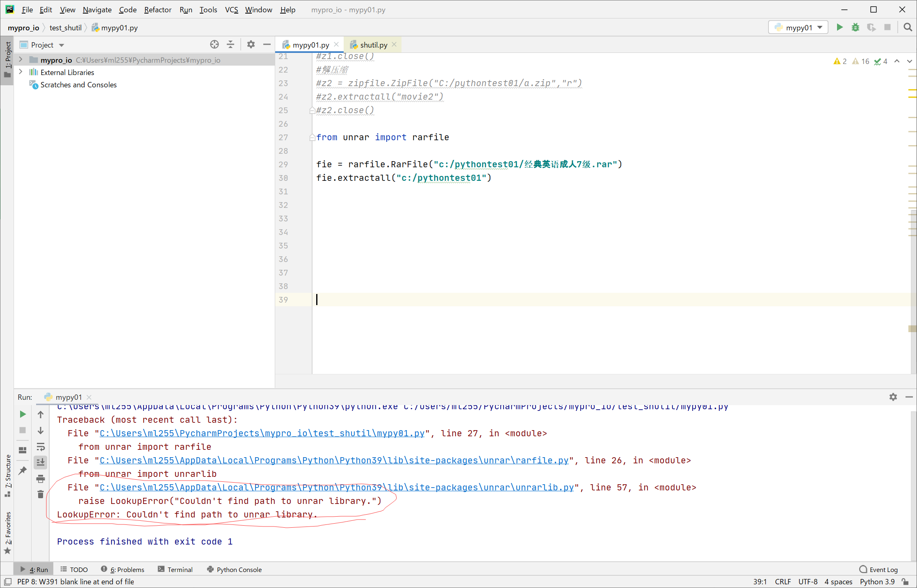The width and height of the screenshot is (917, 588).
Task: Locate the opened file with the crosshair icon
Action: [x=214, y=44]
